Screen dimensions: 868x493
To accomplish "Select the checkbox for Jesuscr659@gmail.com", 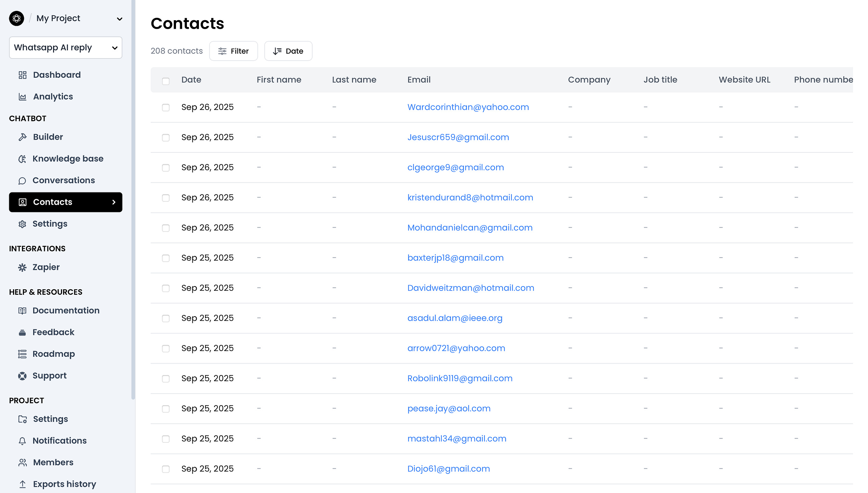I will pyautogui.click(x=166, y=138).
